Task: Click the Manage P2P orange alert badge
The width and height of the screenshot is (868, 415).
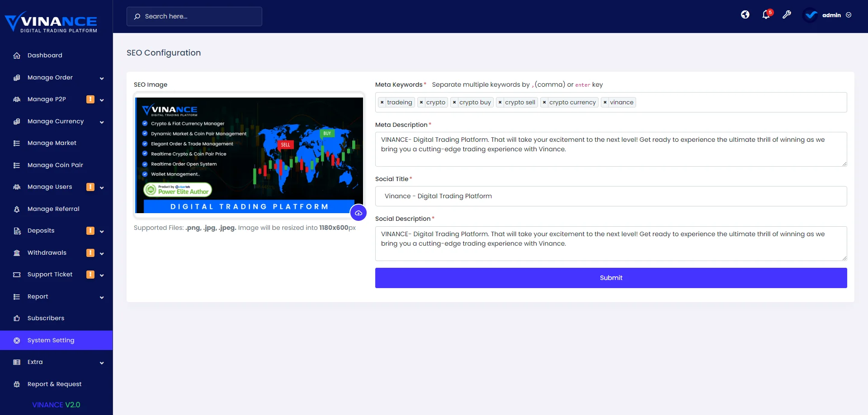Action: click(90, 99)
